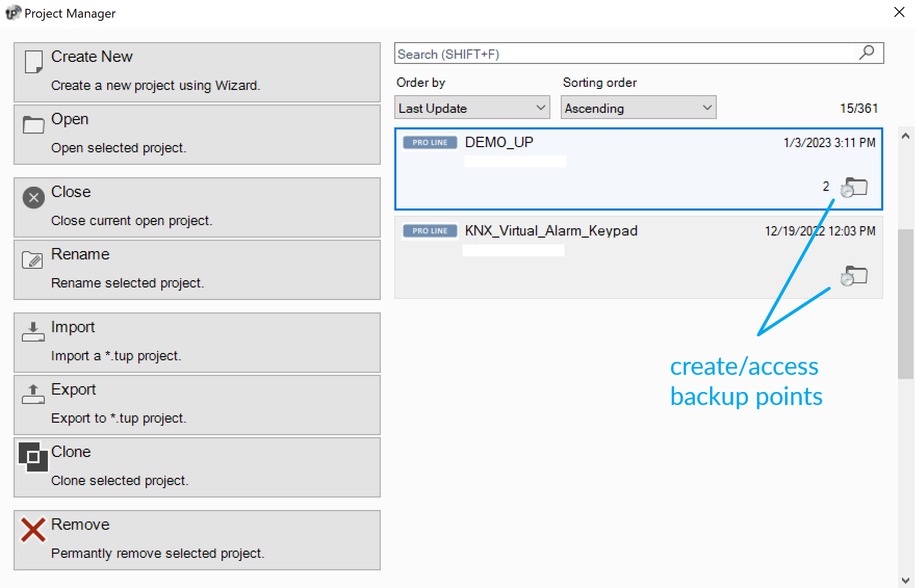Viewport: 915px width, 588px height.
Task: Close the Project Manager window
Action: click(x=899, y=12)
